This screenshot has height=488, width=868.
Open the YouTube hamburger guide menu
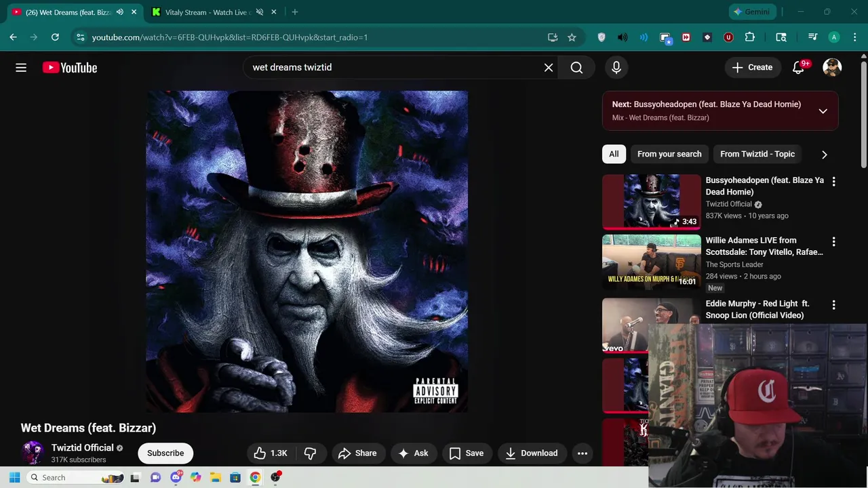point(21,68)
